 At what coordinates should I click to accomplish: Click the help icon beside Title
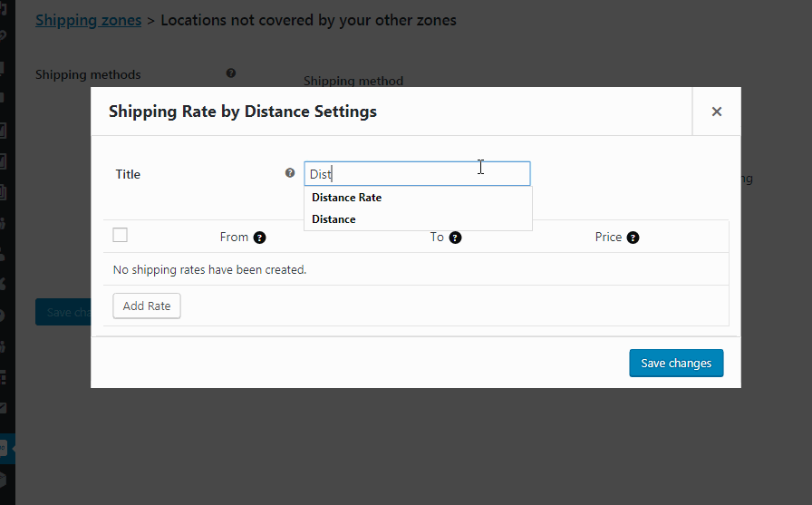(x=290, y=173)
